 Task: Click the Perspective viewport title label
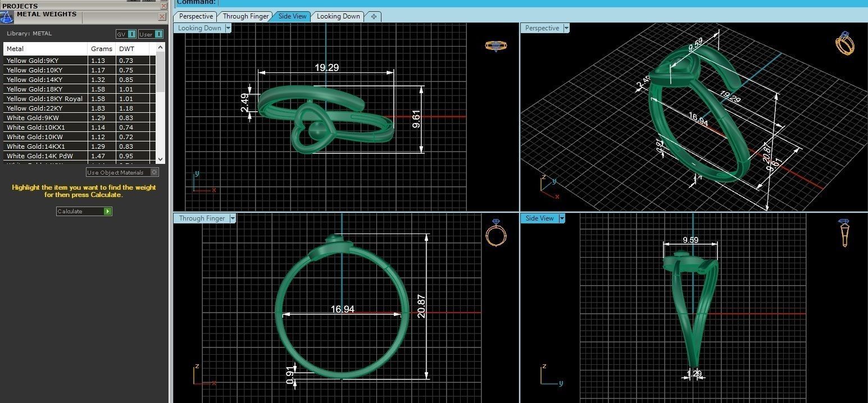tap(542, 28)
